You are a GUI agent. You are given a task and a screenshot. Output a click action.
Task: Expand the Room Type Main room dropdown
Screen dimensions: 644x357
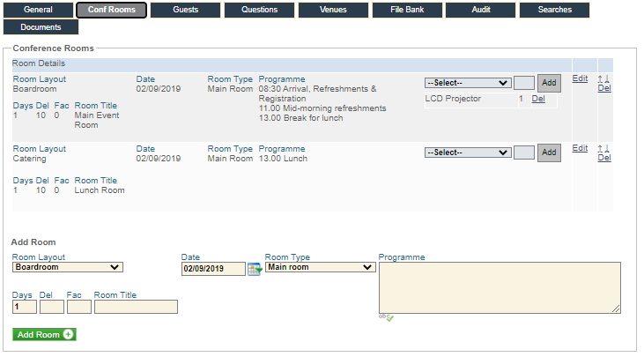tap(321, 267)
